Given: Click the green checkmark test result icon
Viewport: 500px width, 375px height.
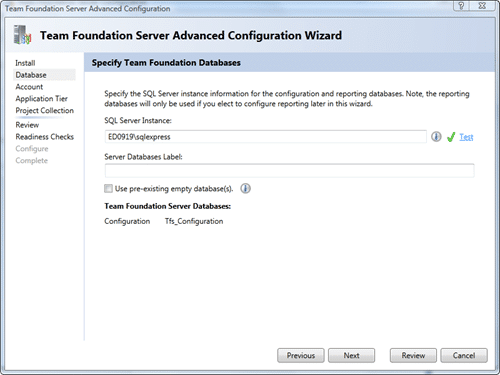Looking at the screenshot, I should click(x=451, y=137).
